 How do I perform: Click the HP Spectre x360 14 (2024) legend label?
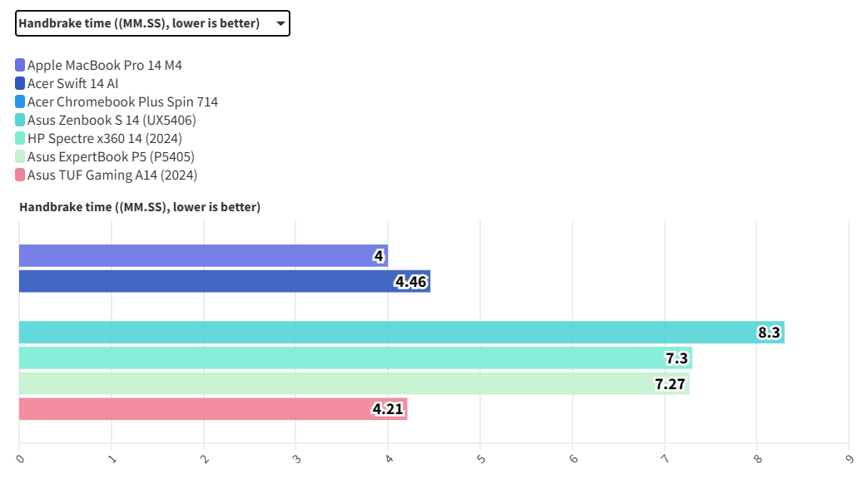[x=104, y=138]
